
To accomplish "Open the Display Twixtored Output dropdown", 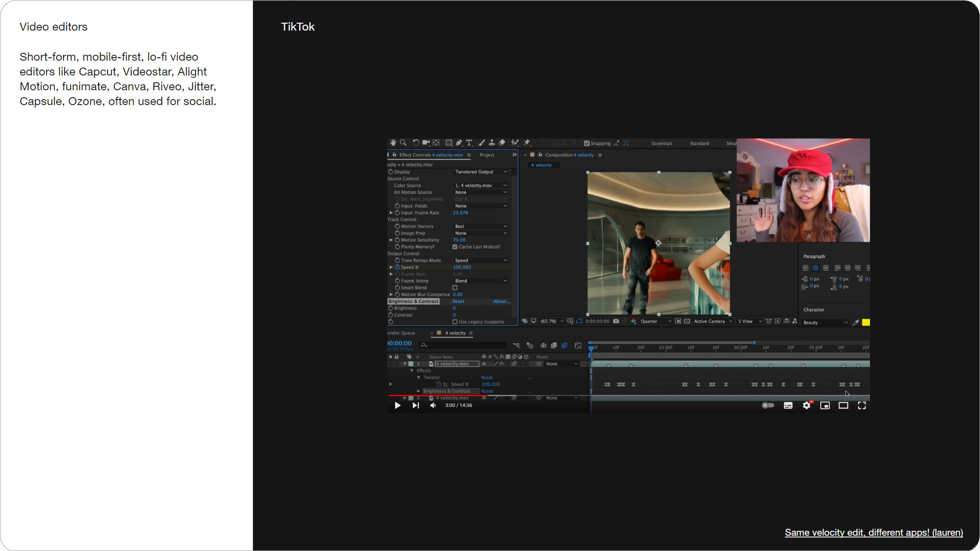I will pyautogui.click(x=481, y=172).
